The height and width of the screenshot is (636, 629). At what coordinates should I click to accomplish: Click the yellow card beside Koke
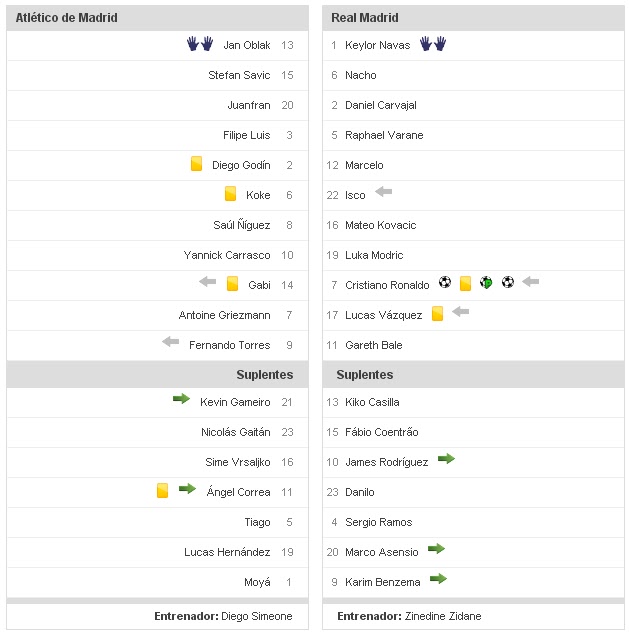coord(230,194)
